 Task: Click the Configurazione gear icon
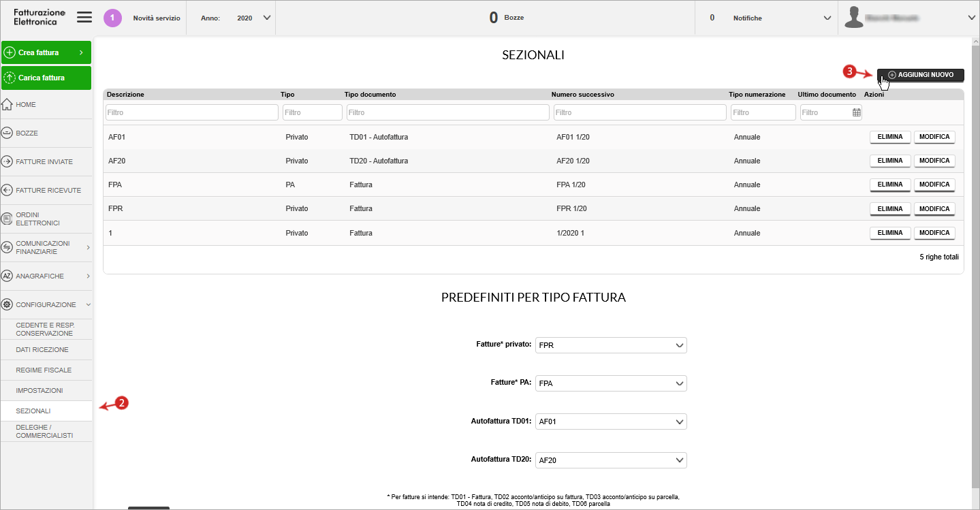pos(7,304)
